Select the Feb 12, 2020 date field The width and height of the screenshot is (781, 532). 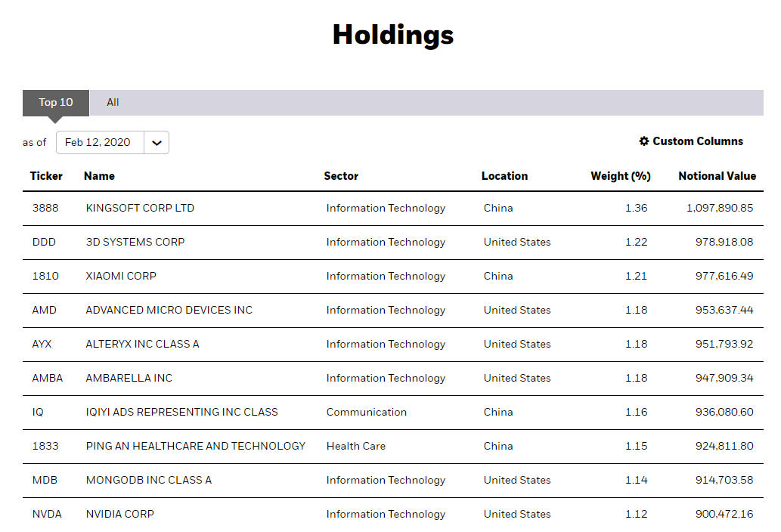tap(100, 143)
